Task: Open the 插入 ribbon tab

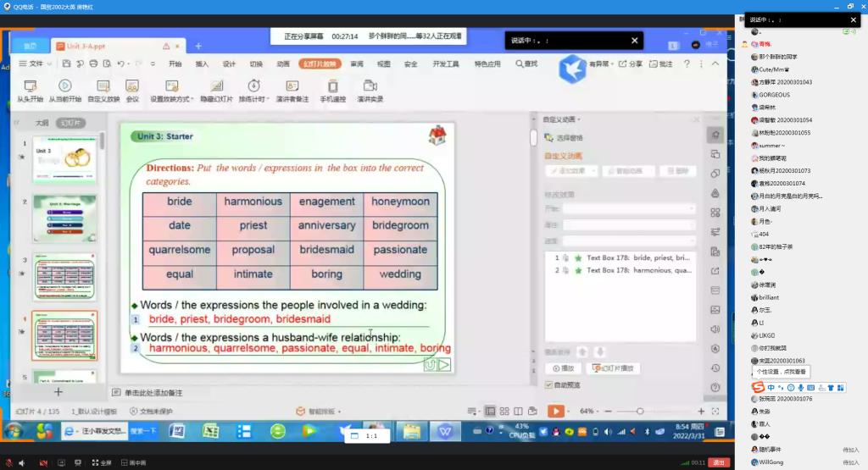Action: tap(202, 64)
